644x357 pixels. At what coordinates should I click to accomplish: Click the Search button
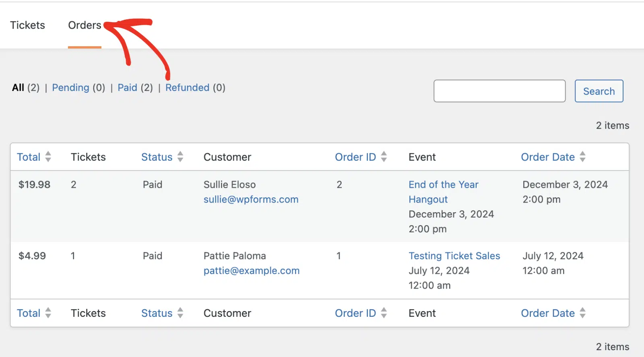(599, 91)
